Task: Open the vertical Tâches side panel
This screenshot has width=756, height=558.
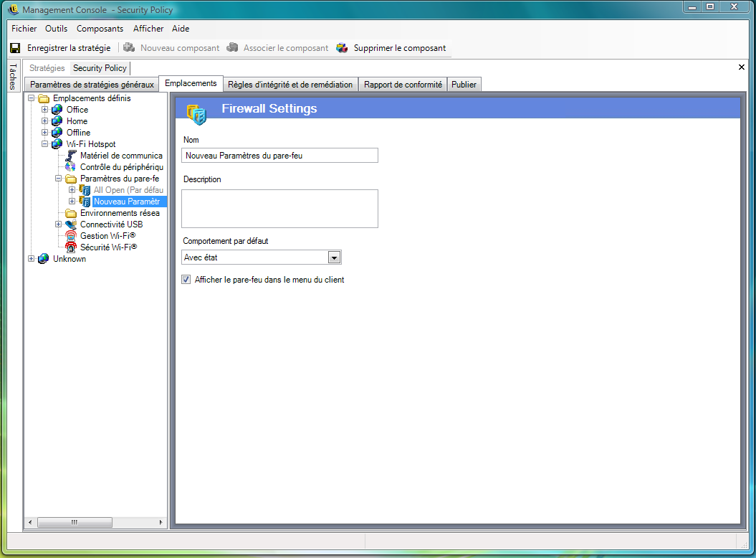Action: click(12, 77)
